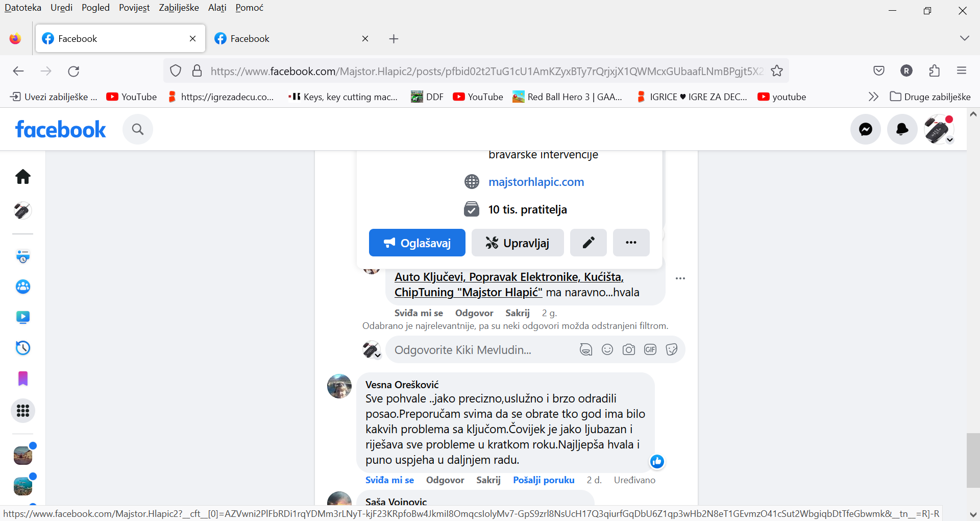Open the DDF bookmark

click(x=427, y=97)
